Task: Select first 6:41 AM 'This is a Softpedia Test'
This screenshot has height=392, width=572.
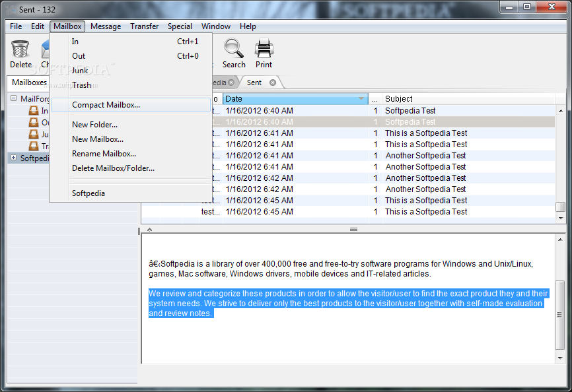Action: tap(383, 133)
